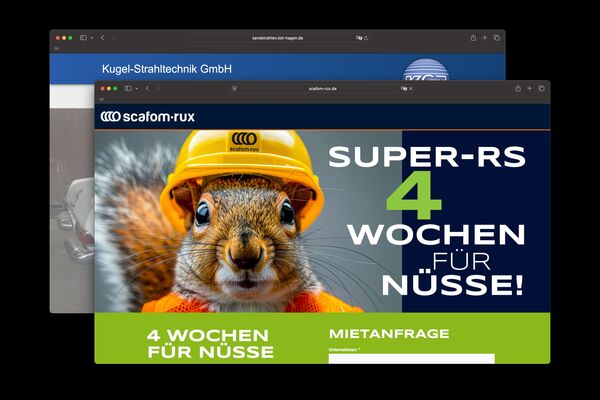The width and height of the screenshot is (600, 400).
Task: Open translate icon in scafom-rux address bar
Action: tap(404, 88)
